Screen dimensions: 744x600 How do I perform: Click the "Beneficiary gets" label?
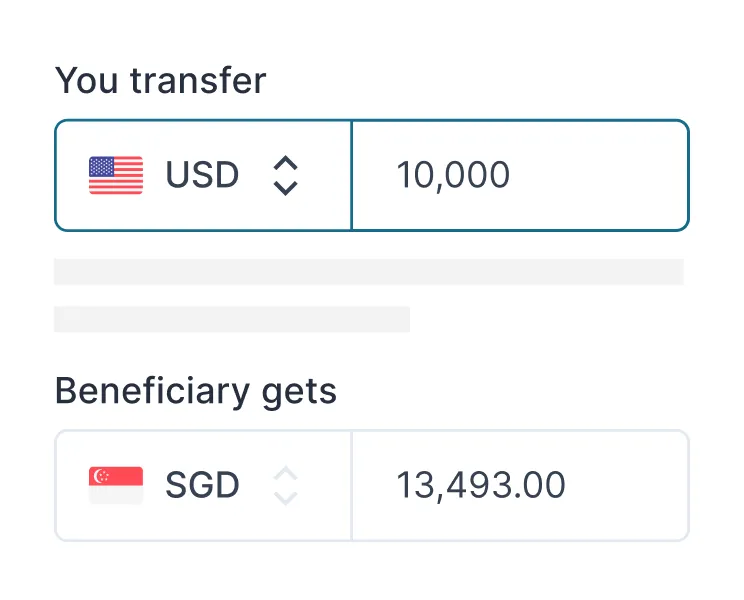click(x=195, y=391)
